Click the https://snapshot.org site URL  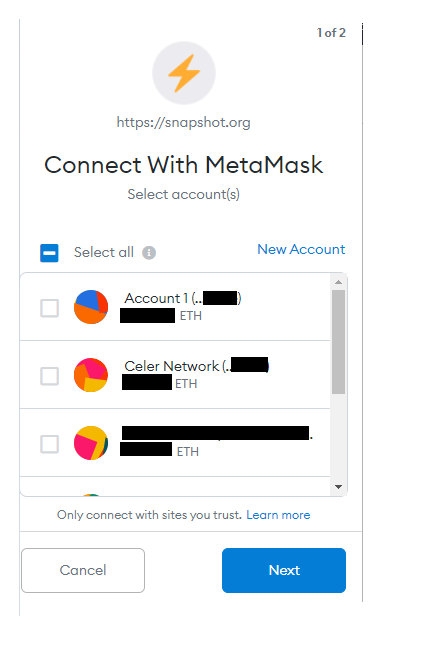tap(183, 122)
